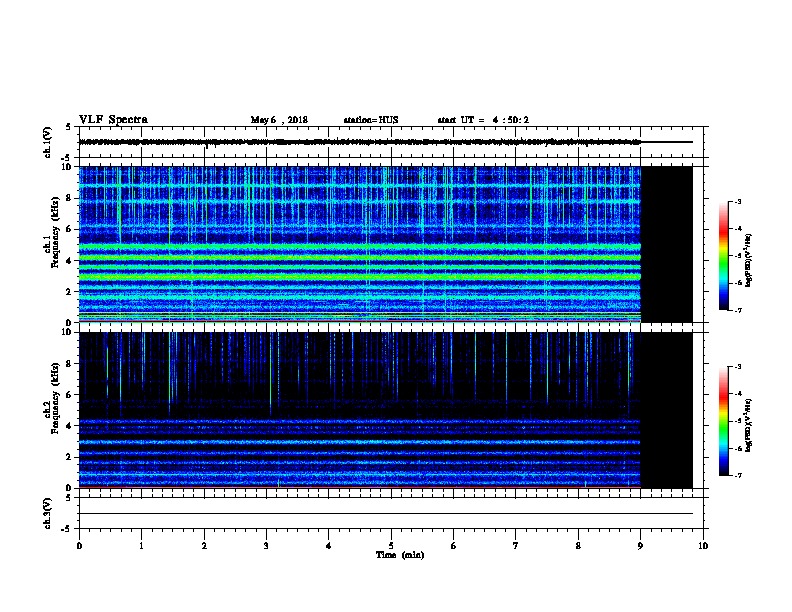The height and width of the screenshot is (612, 792).
Task: Click the '2' frequency tick on ch.1 spectrogram
Action: [70, 291]
